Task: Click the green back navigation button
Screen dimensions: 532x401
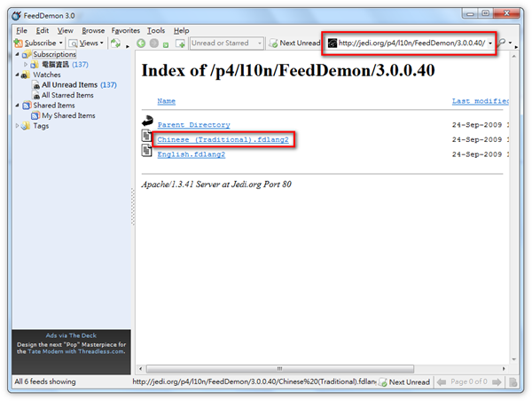Action: [141, 43]
